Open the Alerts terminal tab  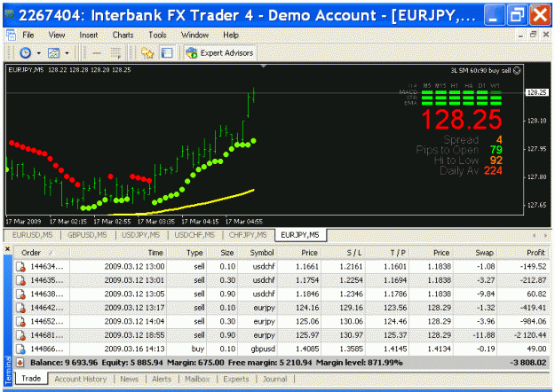[162, 379]
